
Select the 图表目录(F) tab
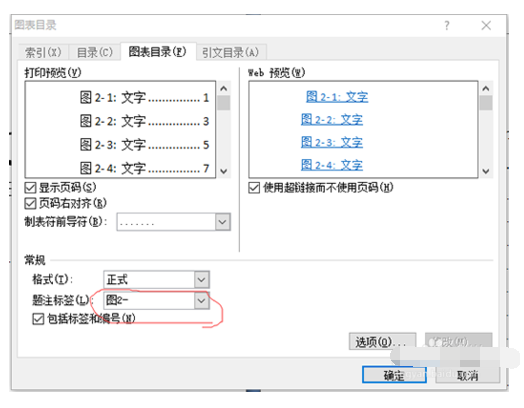pyautogui.click(x=158, y=52)
